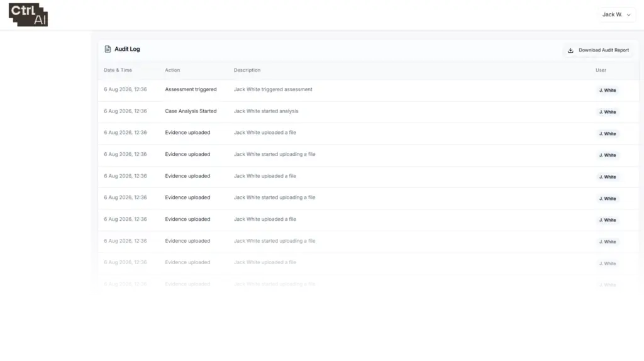644x361 pixels.
Task: Expand the chevron beside Jack W.
Action: [629, 15]
